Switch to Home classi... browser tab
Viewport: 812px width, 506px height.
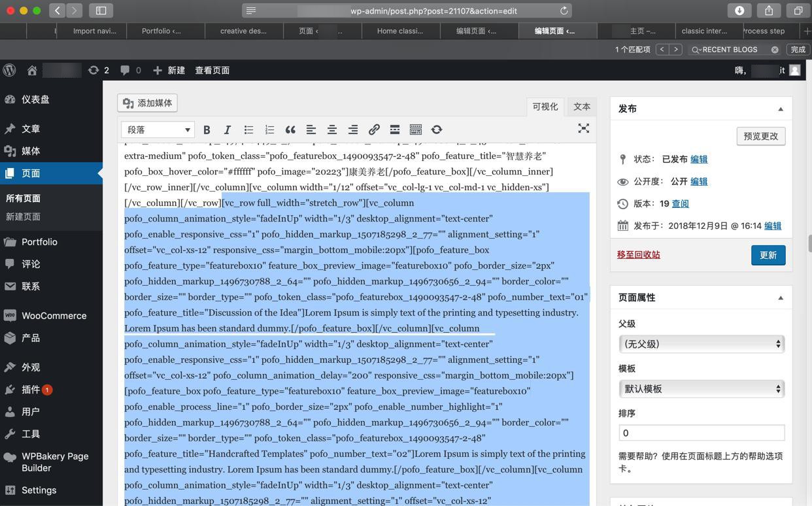(401, 31)
